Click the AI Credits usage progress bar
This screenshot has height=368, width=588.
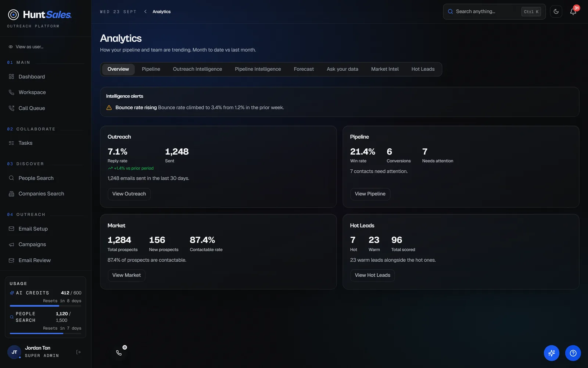[x=46, y=306]
